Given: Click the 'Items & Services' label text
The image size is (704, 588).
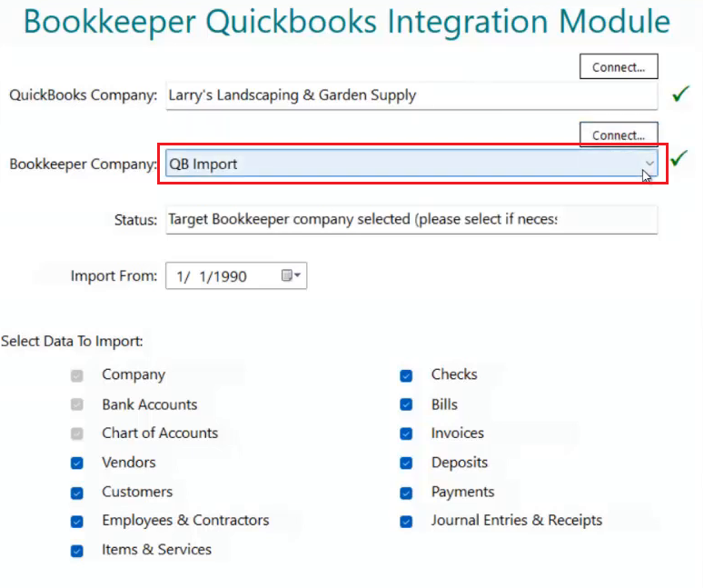Looking at the screenshot, I should coord(156,549).
